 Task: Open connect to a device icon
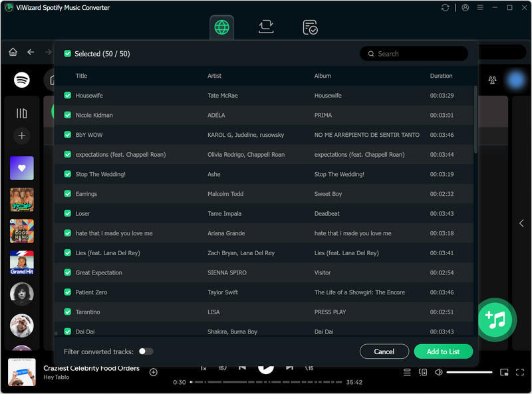423,372
